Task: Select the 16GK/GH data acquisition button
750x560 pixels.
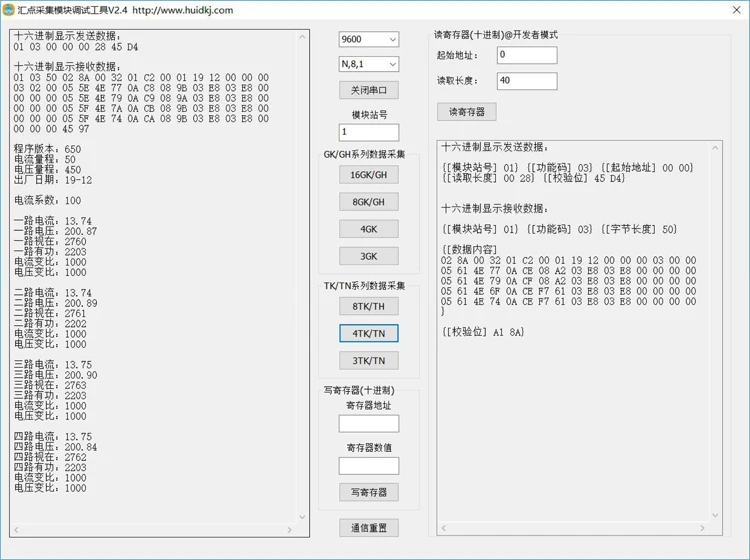Action: pos(369,175)
